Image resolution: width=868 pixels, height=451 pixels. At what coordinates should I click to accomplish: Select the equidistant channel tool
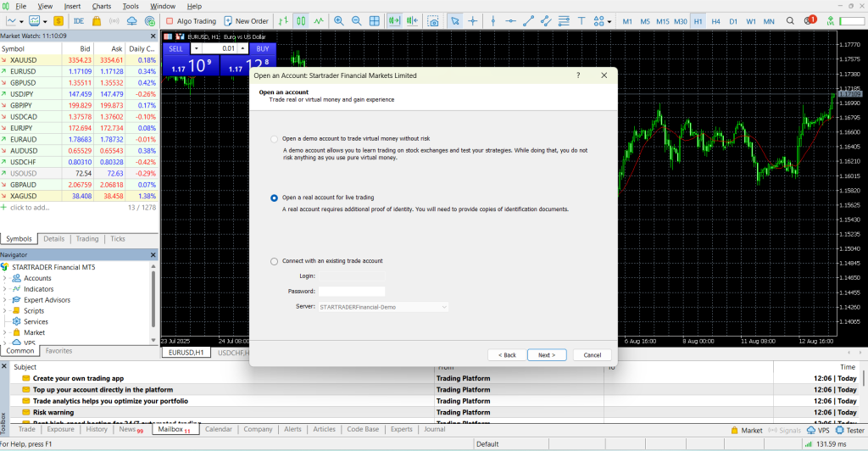pos(546,21)
